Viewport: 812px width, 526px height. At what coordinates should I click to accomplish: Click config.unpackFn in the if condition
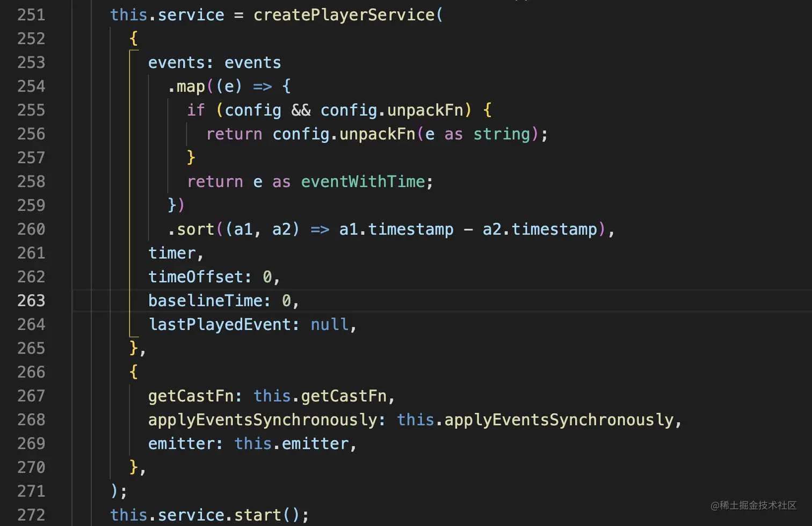point(392,110)
